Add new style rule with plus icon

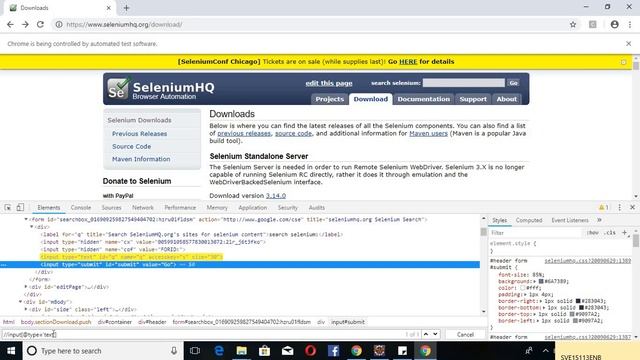(624, 233)
